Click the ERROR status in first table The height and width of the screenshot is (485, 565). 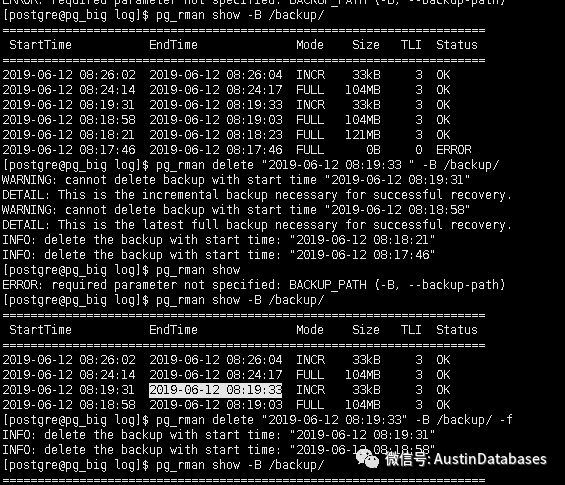point(454,150)
